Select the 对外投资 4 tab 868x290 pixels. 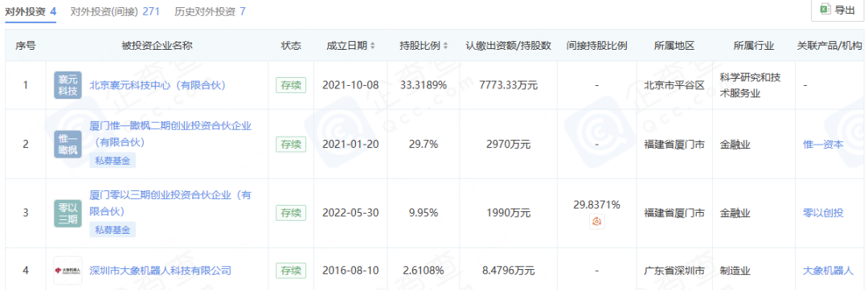pos(31,11)
